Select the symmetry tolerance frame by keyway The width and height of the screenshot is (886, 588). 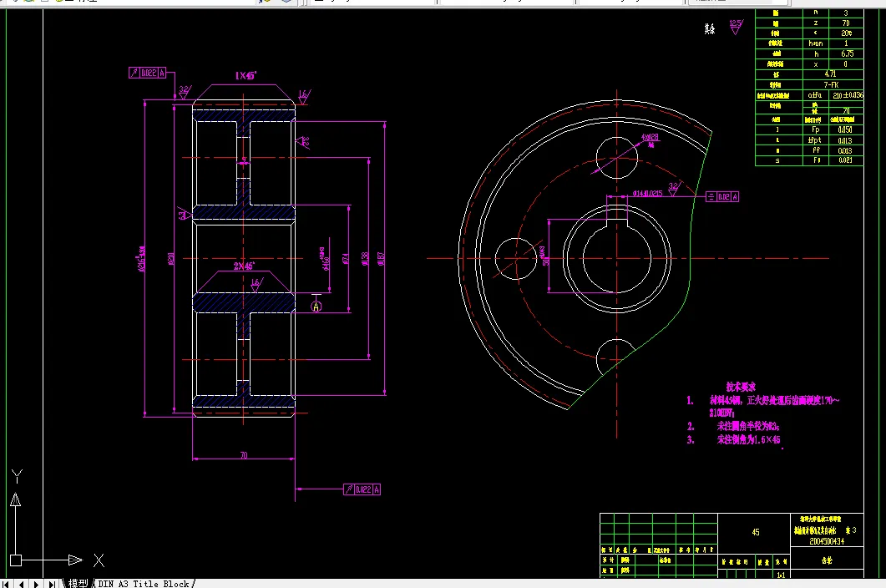pos(722,197)
